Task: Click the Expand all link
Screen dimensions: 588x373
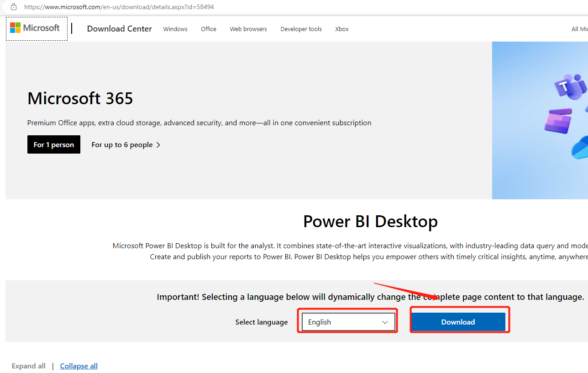Action: pyautogui.click(x=28, y=366)
